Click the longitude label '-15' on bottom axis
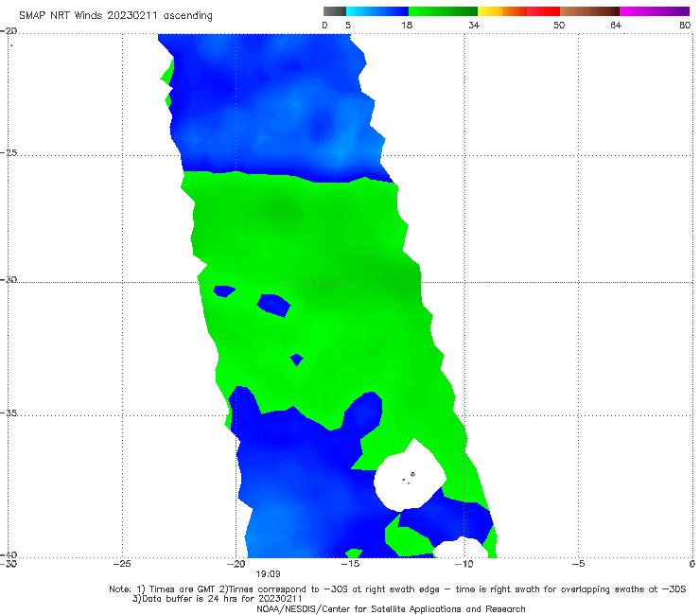Viewport: 700px width, 615px height. point(350,564)
